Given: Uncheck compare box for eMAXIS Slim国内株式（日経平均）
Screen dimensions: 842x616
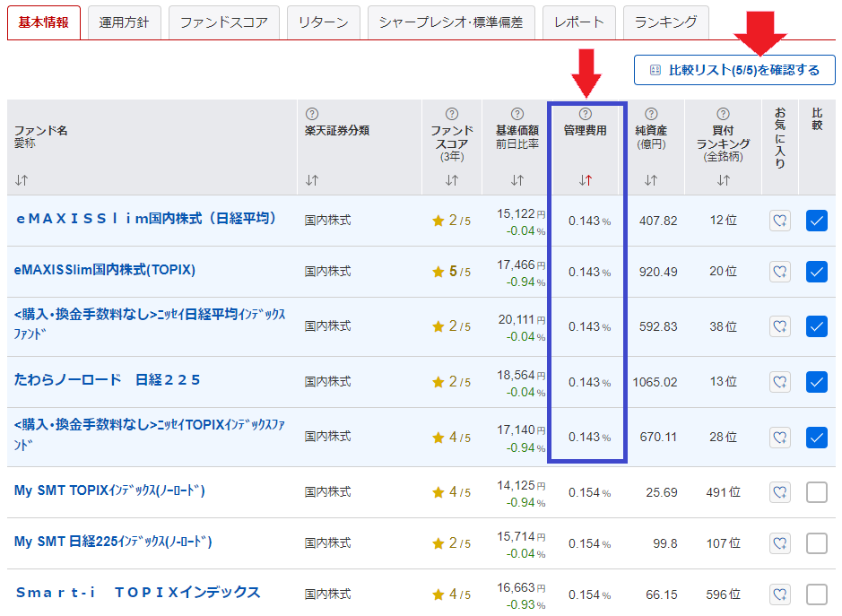Looking at the screenshot, I should (816, 221).
